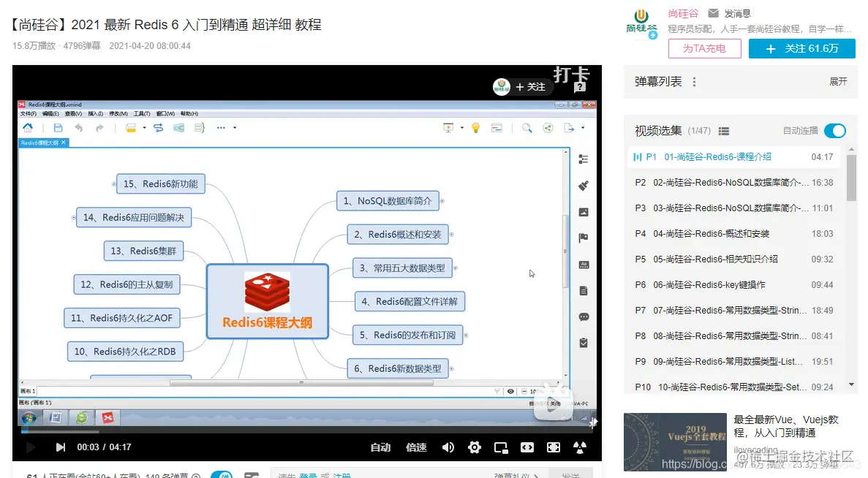Open the outline panel icon in XMind sidebar
This screenshot has height=478, width=868.
pos(584,159)
